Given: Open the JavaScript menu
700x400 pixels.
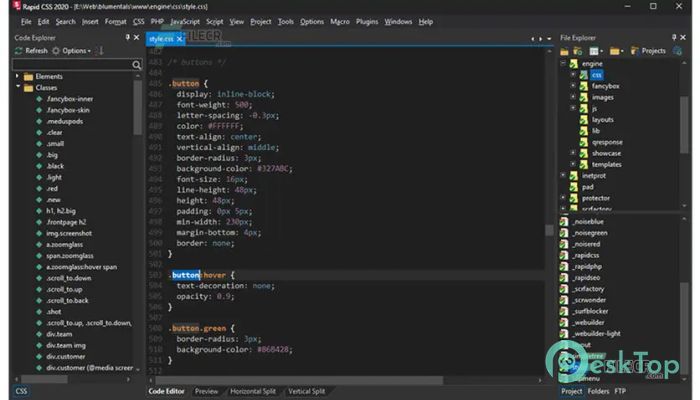Looking at the screenshot, I should [185, 21].
